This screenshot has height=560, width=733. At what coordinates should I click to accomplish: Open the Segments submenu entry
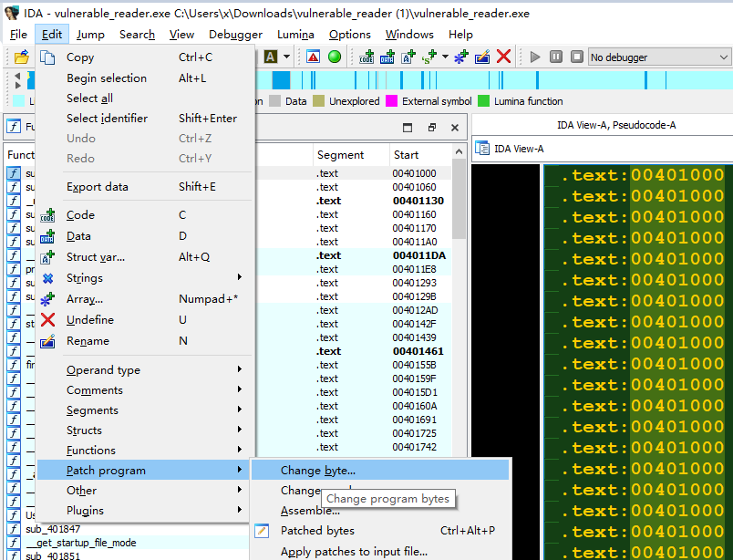coord(146,410)
